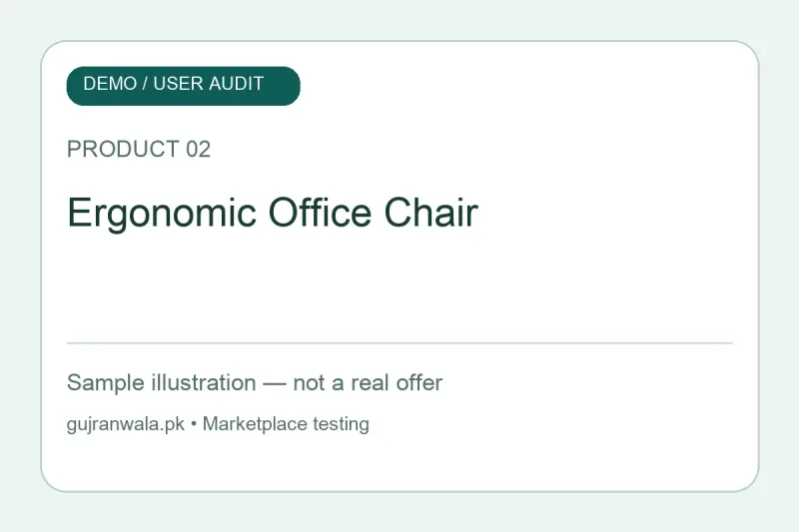Click the blank right side of the green badge
The width and height of the screenshot is (799, 532).
coord(282,86)
